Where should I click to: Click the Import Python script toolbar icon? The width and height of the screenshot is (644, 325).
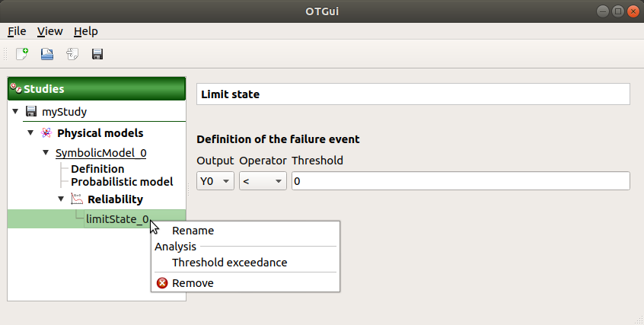click(x=72, y=54)
